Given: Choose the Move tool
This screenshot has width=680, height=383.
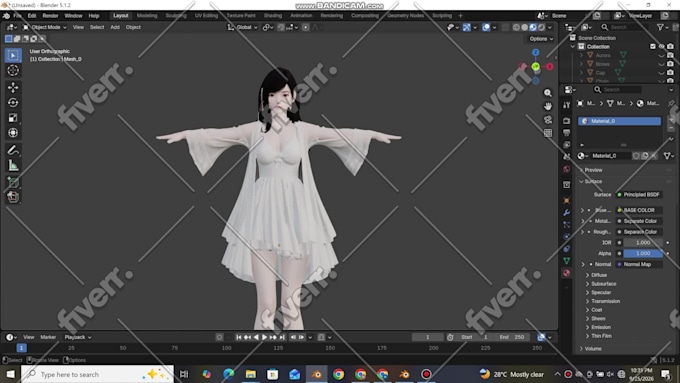Looking at the screenshot, I should coord(13,87).
